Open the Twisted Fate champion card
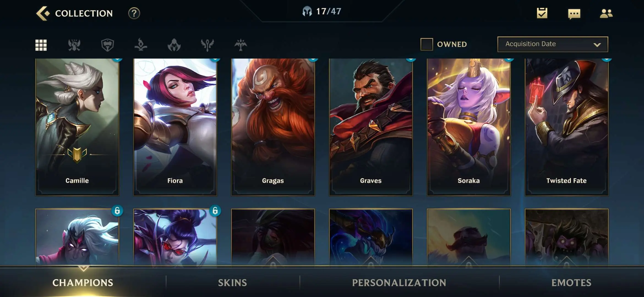Viewport: 644px width, 297px height. 566,127
